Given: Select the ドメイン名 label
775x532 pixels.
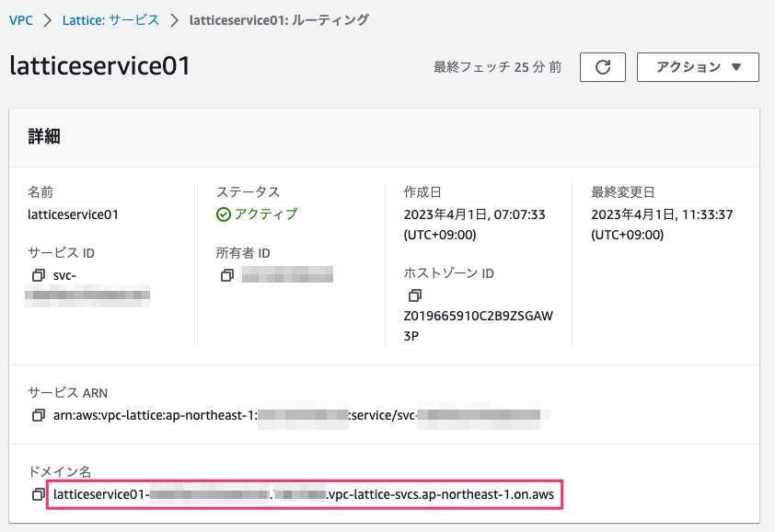Looking at the screenshot, I should point(59,471).
